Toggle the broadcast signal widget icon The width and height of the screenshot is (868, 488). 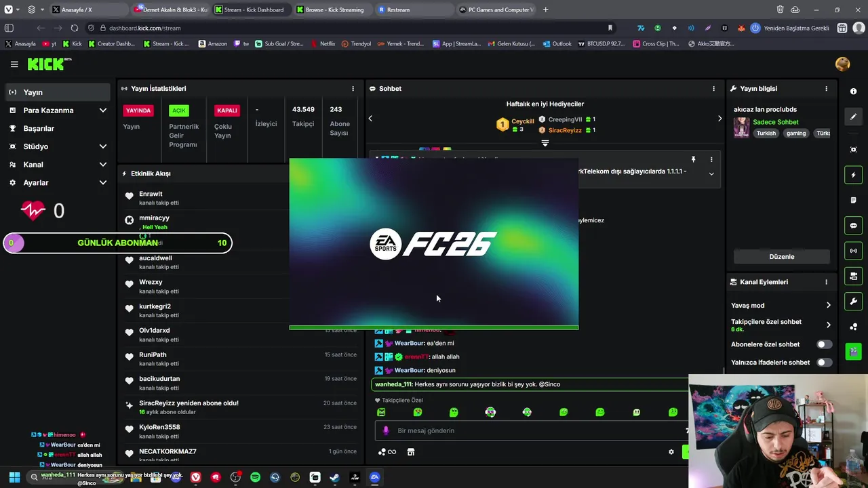[853, 251]
